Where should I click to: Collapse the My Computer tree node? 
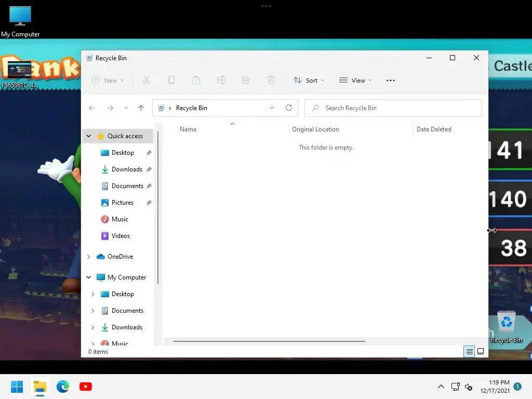[x=88, y=277]
